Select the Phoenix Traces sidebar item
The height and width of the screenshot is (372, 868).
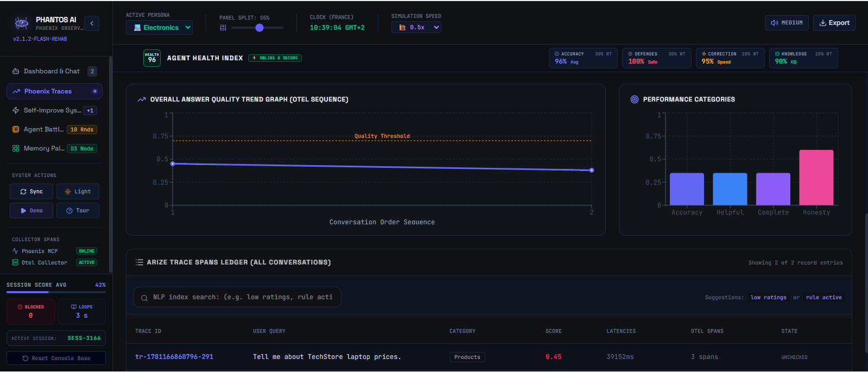[54, 91]
